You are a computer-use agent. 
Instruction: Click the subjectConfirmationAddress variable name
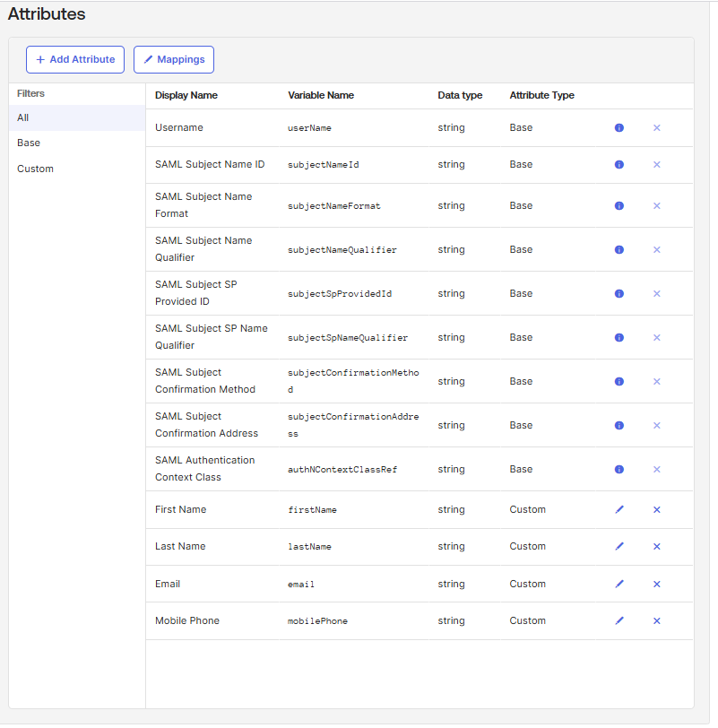(x=353, y=425)
